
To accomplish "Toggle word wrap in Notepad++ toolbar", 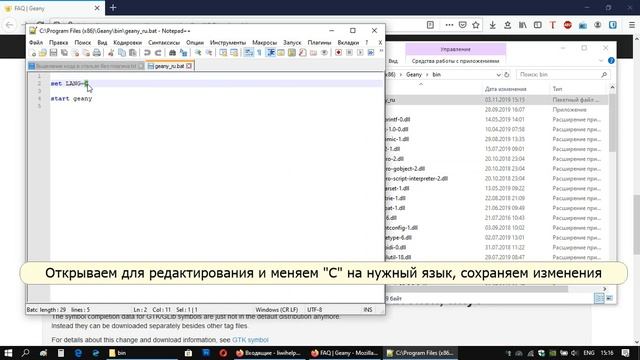I will coord(249,53).
